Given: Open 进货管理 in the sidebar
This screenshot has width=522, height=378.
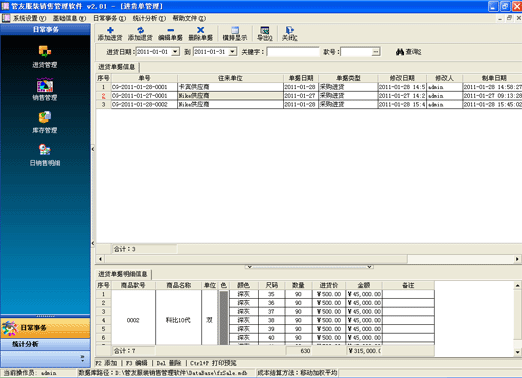Looking at the screenshot, I should [45, 56].
